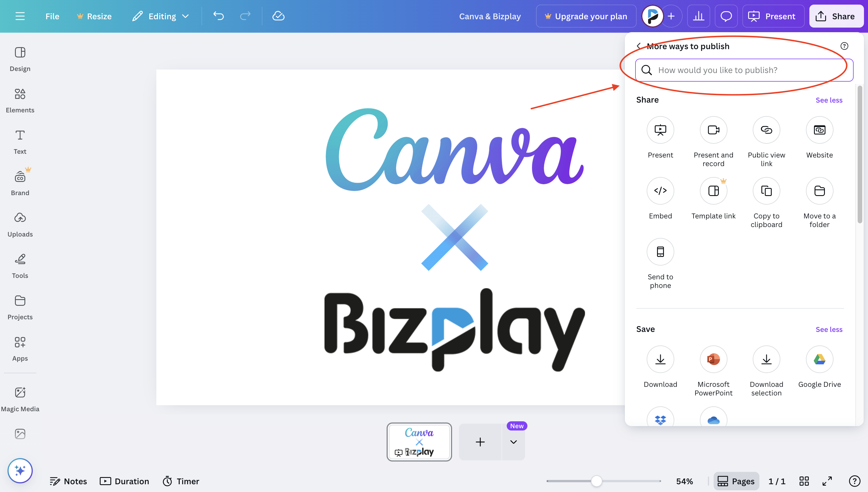Screen dimensions: 868x492
Task: Open the insights chart icon
Action: click(x=699, y=16)
